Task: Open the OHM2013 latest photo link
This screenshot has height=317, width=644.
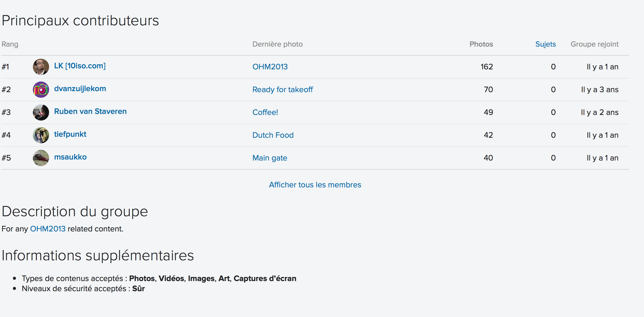Action: pyautogui.click(x=270, y=67)
